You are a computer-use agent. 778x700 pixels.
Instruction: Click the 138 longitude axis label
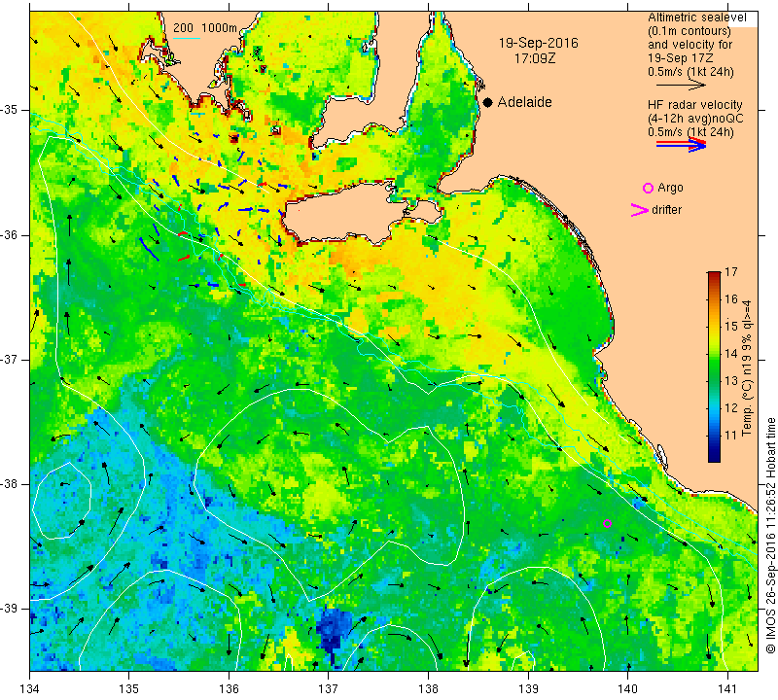point(428,689)
